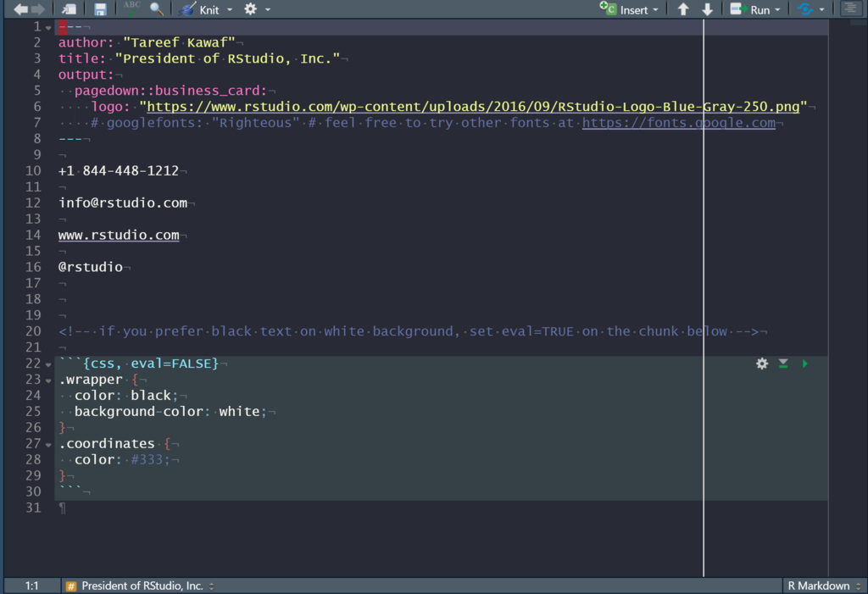This screenshot has width=868, height=594.
Task: Click the publish icon
Action: pyautogui.click(x=805, y=9)
